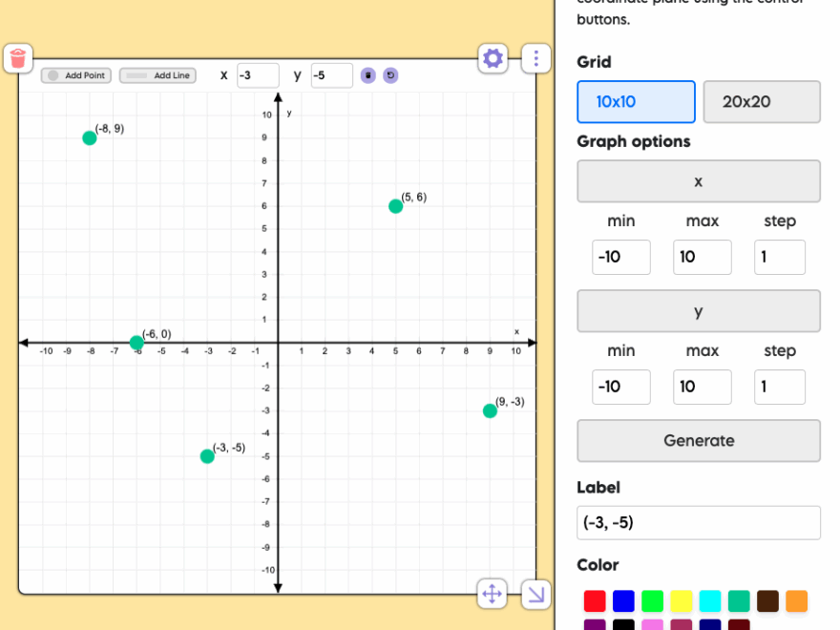Screen dimensions: 840x630
Task: Open the settings gear icon
Action: coord(493,58)
